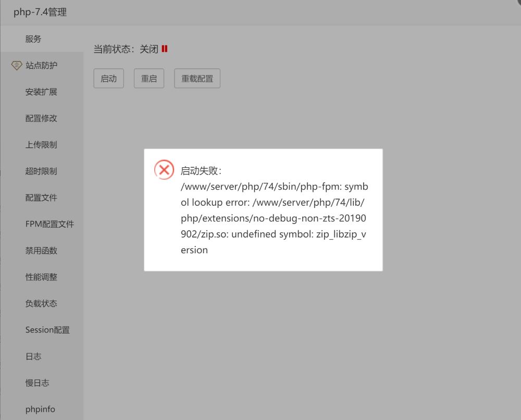Open the 慢日志 page
Viewport: 521px width, 420px height.
37,382
